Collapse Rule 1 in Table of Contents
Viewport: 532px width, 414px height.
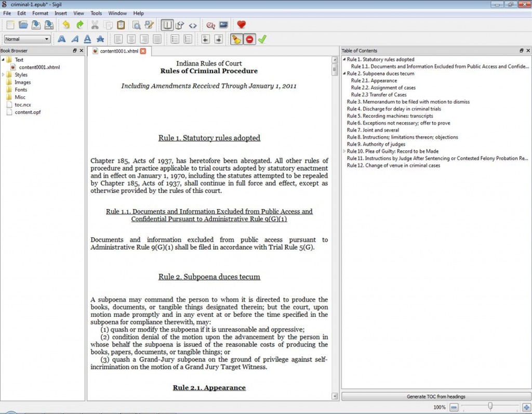point(344,59)
